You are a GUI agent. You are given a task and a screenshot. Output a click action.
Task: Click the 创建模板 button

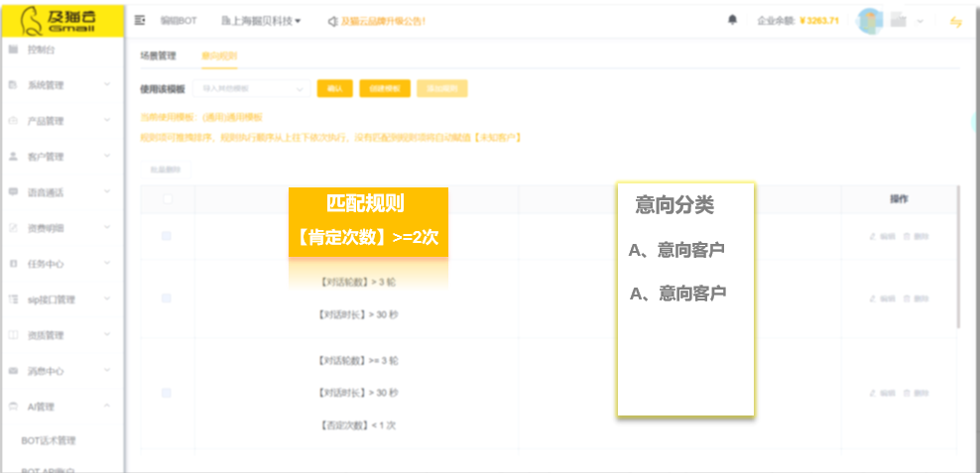[x=384, y=88]
